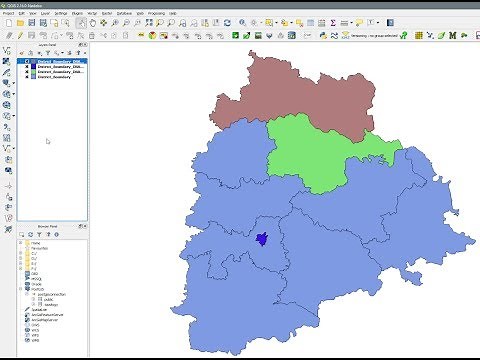This screenshot has width=480, height=360.
Task: Click Add Vector Layer icon
Action: pyautogui.click(x=6, y=51)
